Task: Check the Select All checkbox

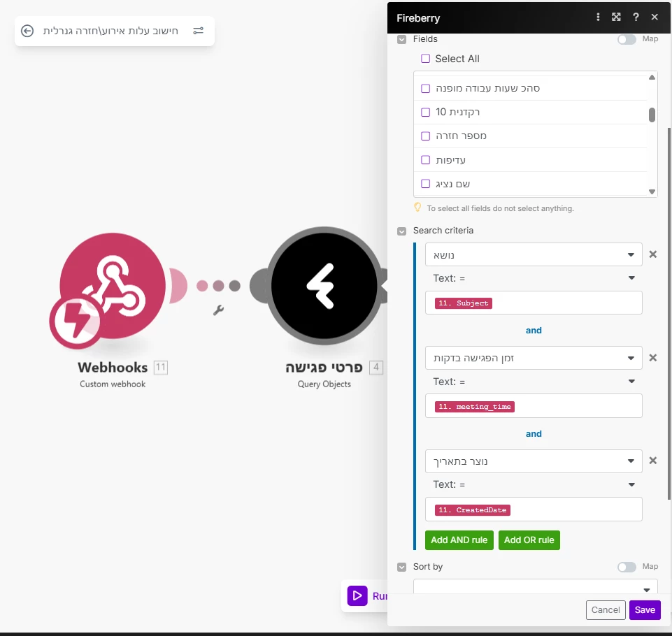Action: (425, 59)
